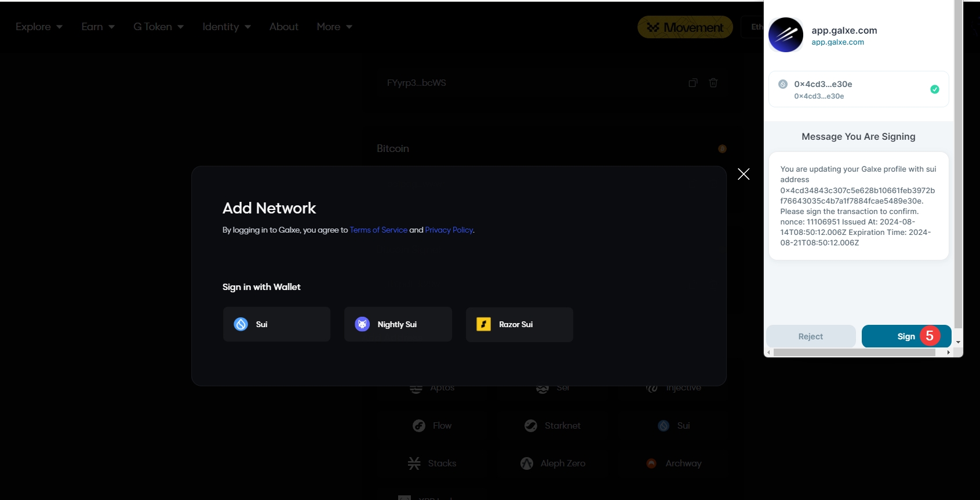Screen dimensions: 980x500
Task: Click the Sui wallet logo icon
Action: pyautogui.click(x=241, y=324)
